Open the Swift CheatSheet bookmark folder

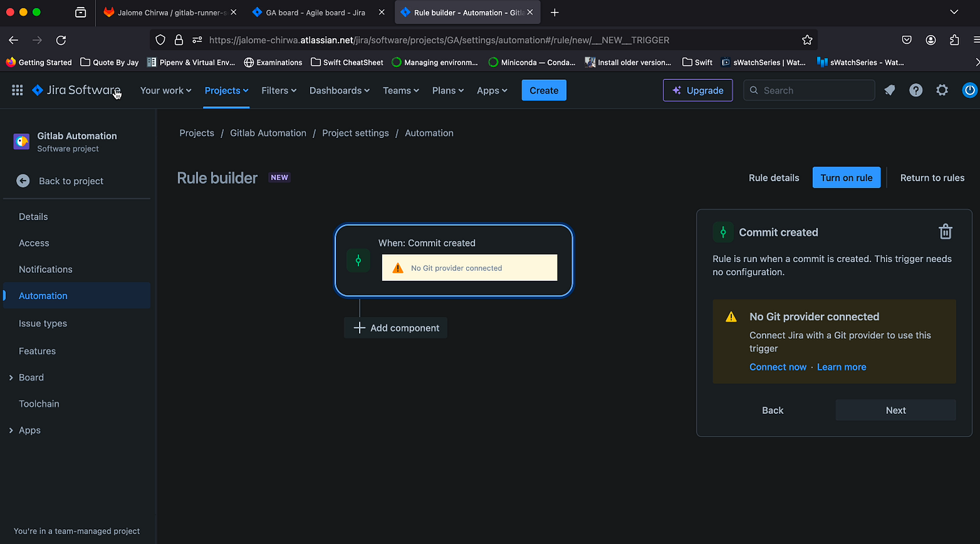point(347,62)
